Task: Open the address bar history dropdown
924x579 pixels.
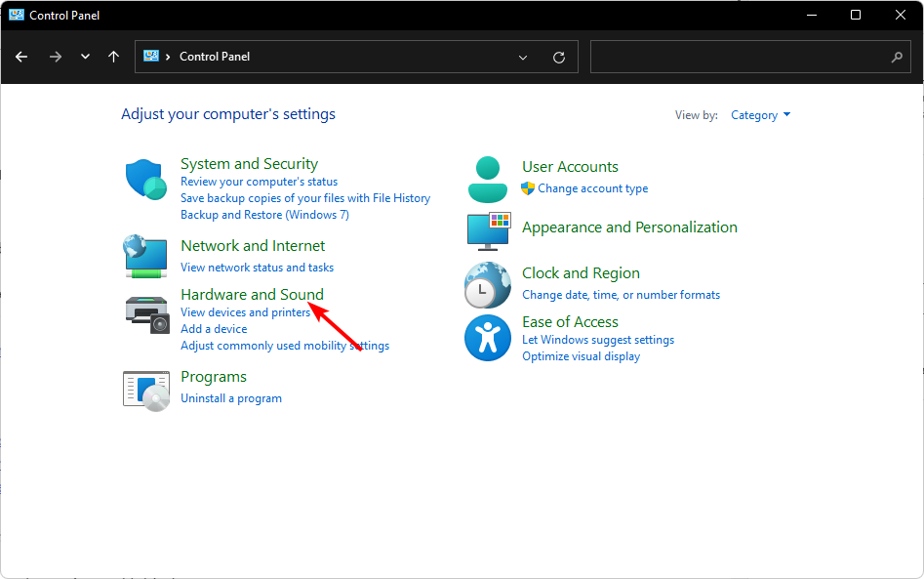Action: (523, 58)
